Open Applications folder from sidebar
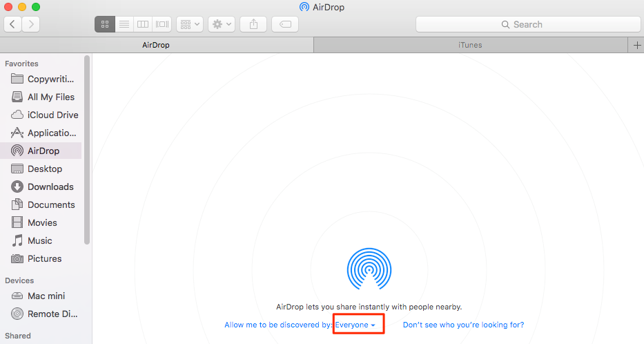 [x=42, y=133]
